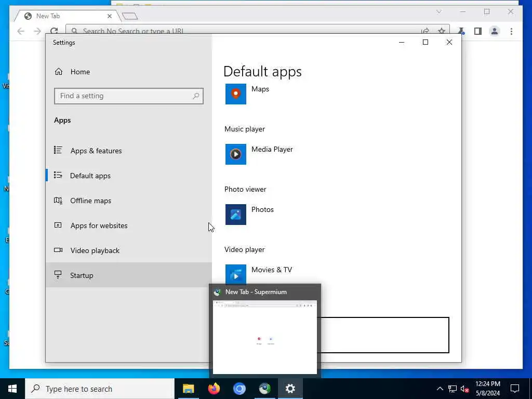Open the notification center icon
The height and width of the screenshot is (399, 532).
coord(515,389)
